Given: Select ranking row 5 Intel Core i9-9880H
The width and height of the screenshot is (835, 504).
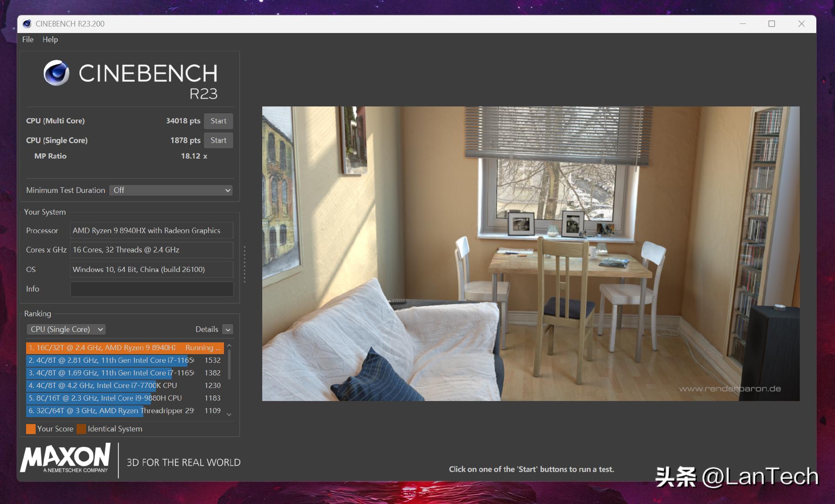Looking at the screenshot, I should 125,398.
